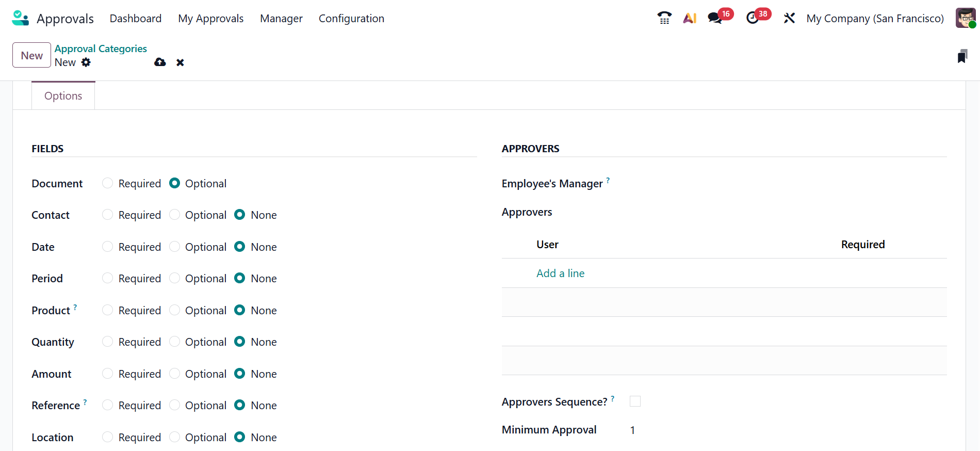The image size is (980, 451).
Task: Open the Options tab
Action: (63, 96)
